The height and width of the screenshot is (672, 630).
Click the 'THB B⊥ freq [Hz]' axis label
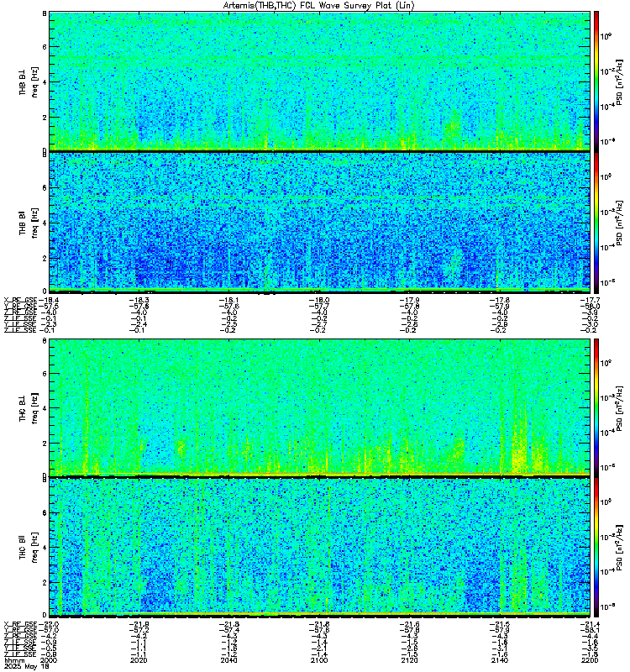(29, 81)
